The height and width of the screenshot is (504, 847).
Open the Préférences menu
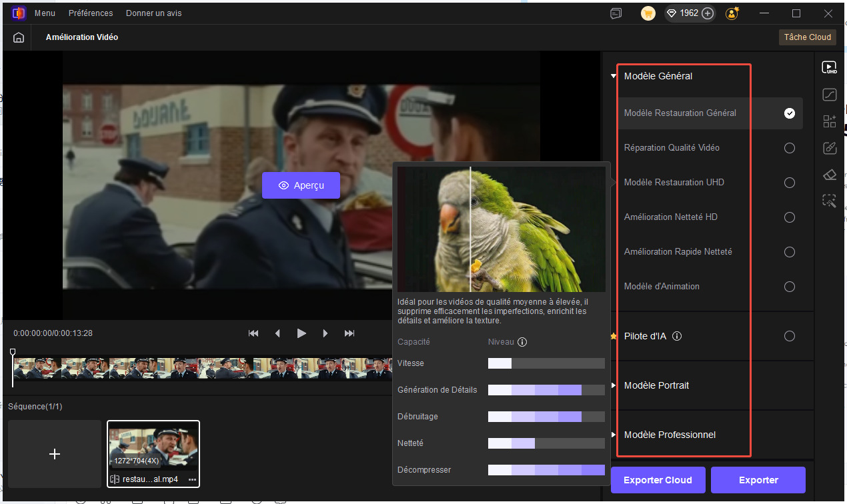pos(91,13)
